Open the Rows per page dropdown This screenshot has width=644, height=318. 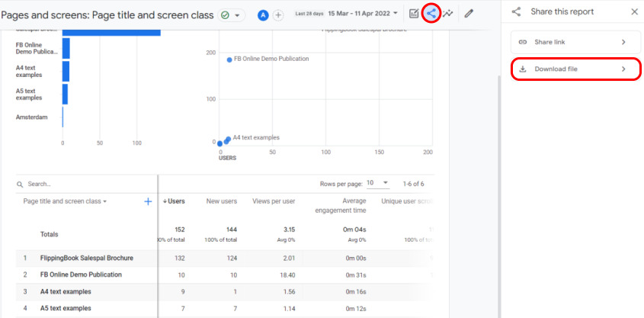click(x=376, y=184)
